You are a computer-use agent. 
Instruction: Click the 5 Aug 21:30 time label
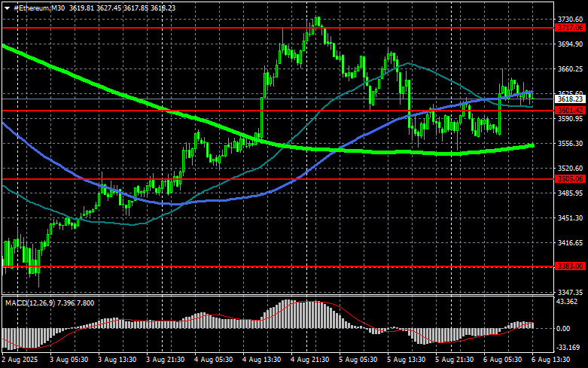click(x=455, y=360)
